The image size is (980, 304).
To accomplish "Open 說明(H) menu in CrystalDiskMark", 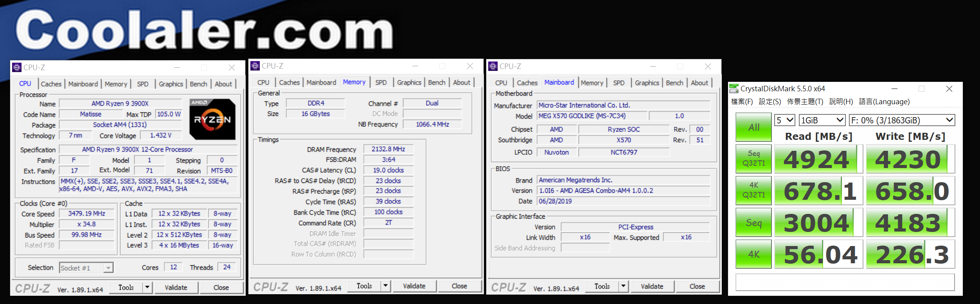I will click(x=841, y=102).
